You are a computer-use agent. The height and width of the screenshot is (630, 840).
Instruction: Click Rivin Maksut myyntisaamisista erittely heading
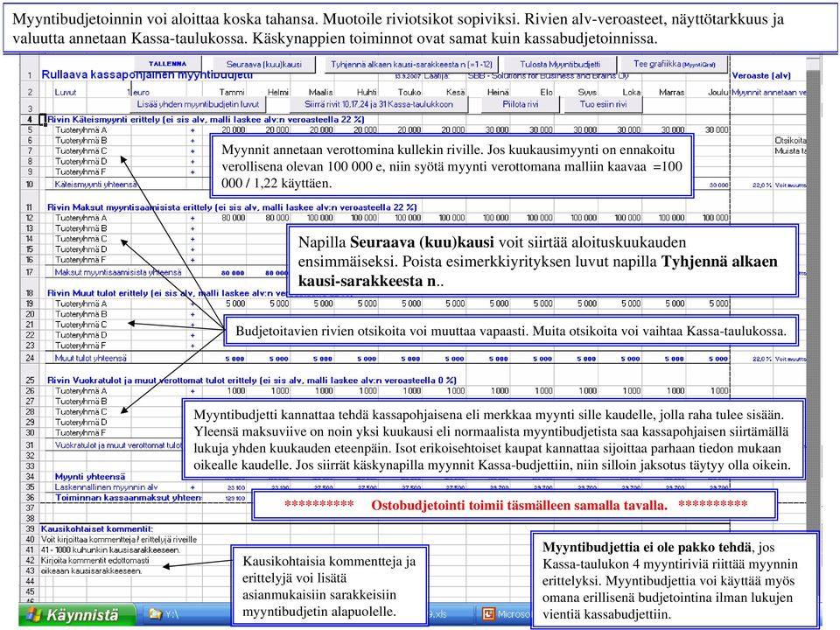point(232,206)
